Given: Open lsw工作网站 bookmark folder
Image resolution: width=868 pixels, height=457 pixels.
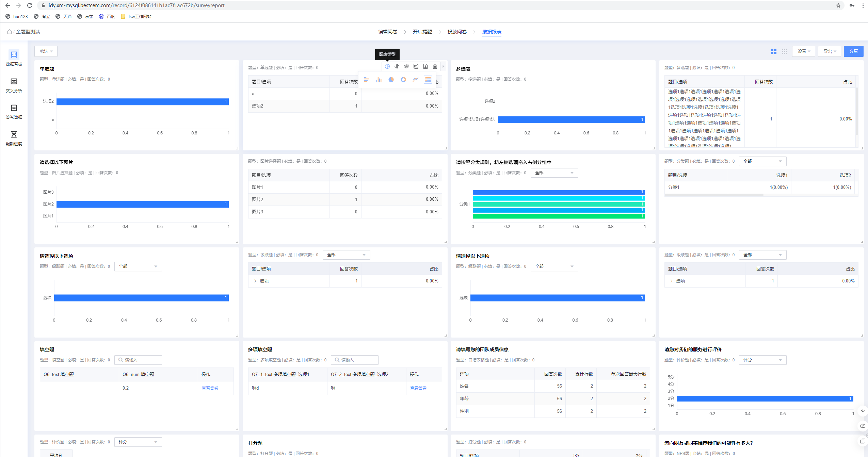Looking at the screenshot, I should coord(136,16).
